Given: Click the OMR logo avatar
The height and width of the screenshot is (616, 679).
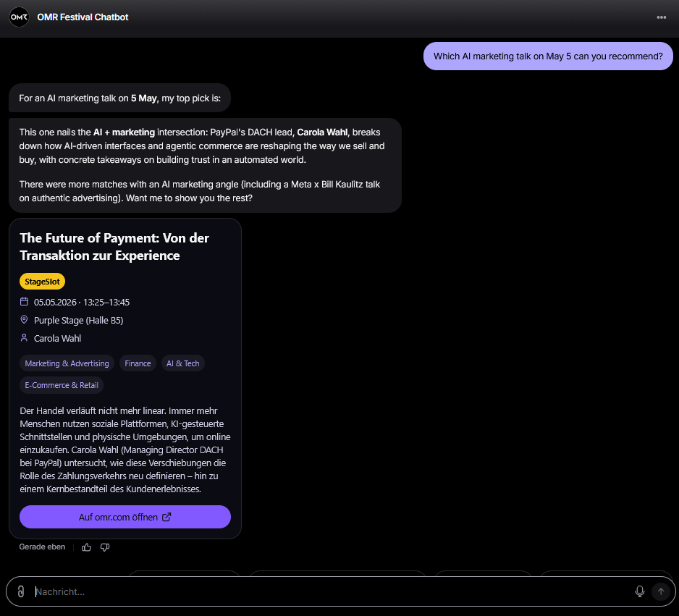Looking at the screenshot, I should click(x=19, y=17).
